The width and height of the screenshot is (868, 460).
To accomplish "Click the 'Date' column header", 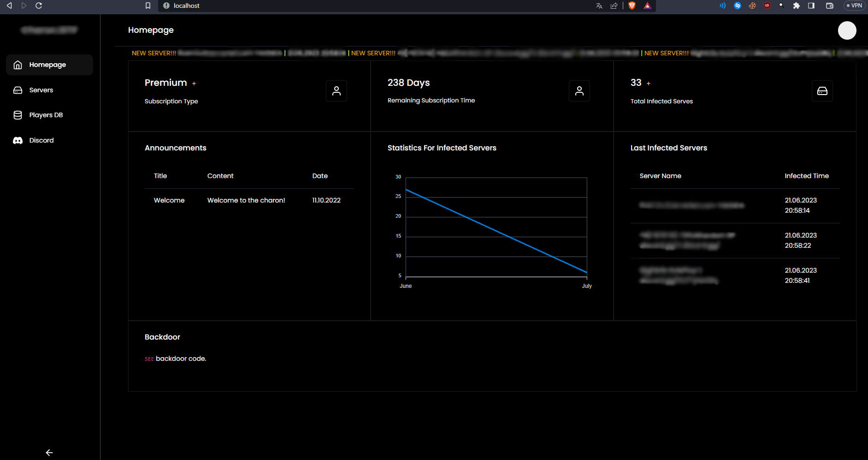I will (x=320, y=176).
